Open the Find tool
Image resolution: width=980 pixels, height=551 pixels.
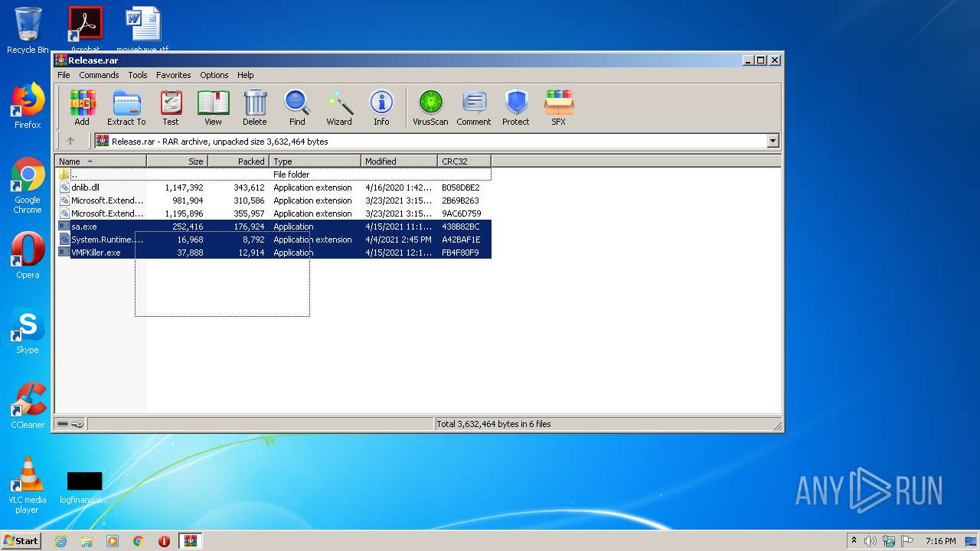[297, 108]
